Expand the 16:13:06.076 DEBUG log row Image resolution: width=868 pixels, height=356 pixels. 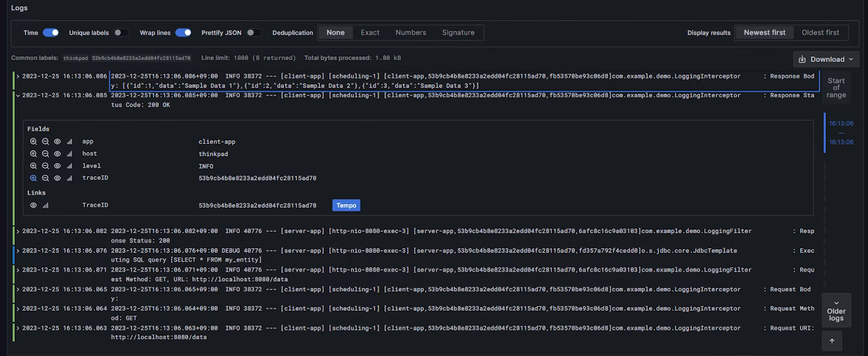tap(18, 251)
